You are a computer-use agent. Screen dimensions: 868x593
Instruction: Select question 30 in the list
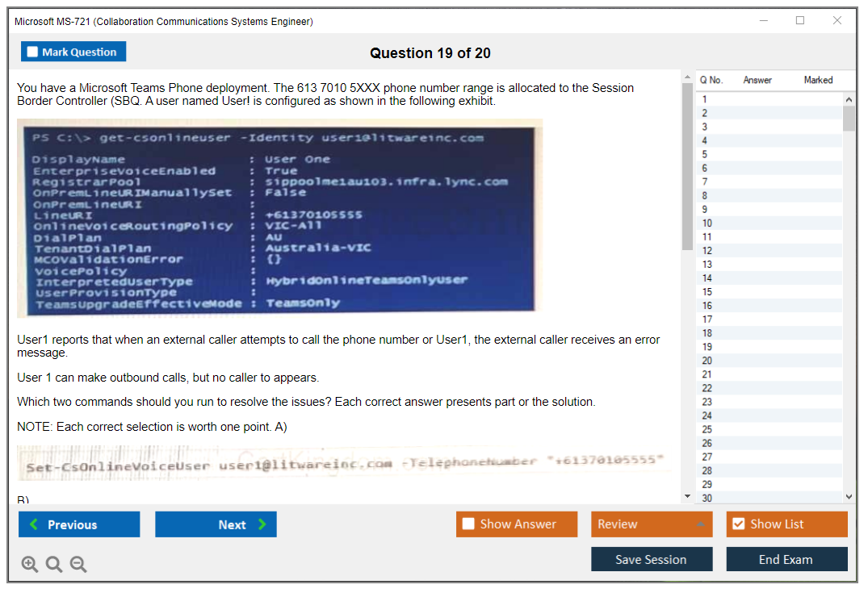click(770, 498)
